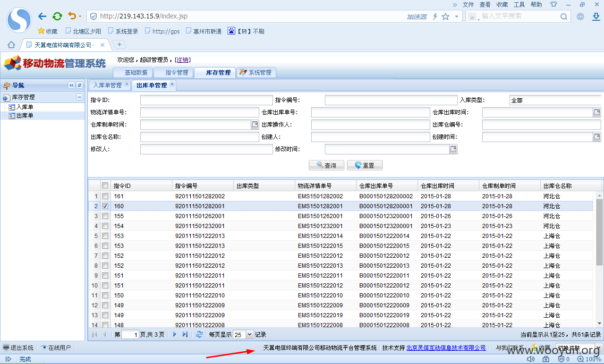
Task: Open the undo-close history dropdown arrow
Action: tap(80, 17)
